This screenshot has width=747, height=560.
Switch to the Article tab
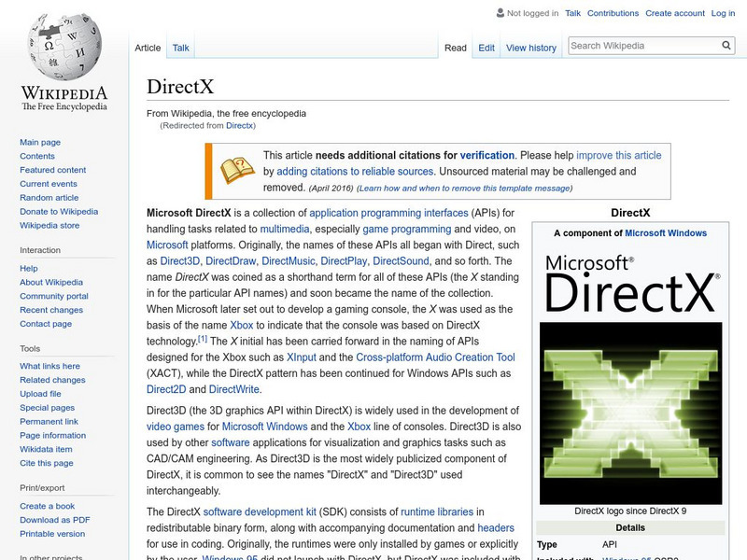tap(148, 48)
